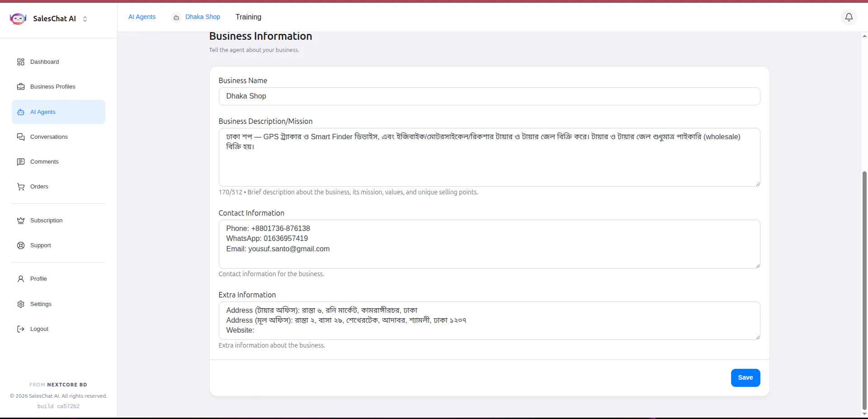Click the Orders shopping cart icon
This screenshot has height=419, width=868.
pyautogui.click(x=21, y=187)
